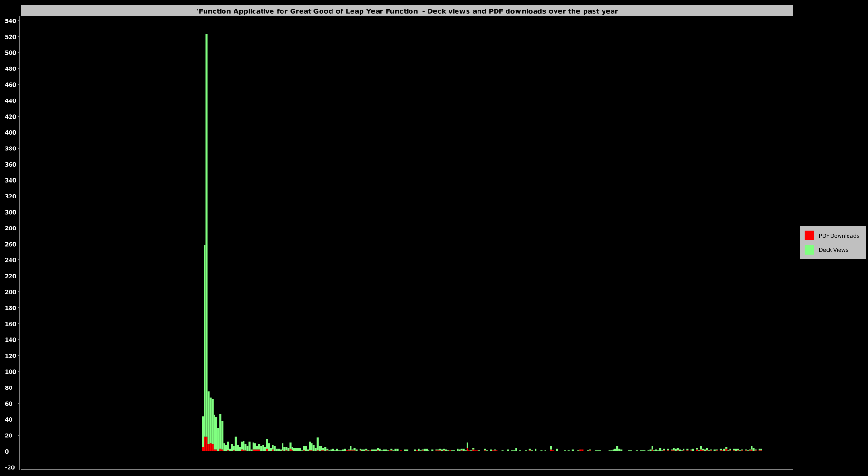Select the 'Deck Views' legend label
868x476 pixels.
point(833,250)
